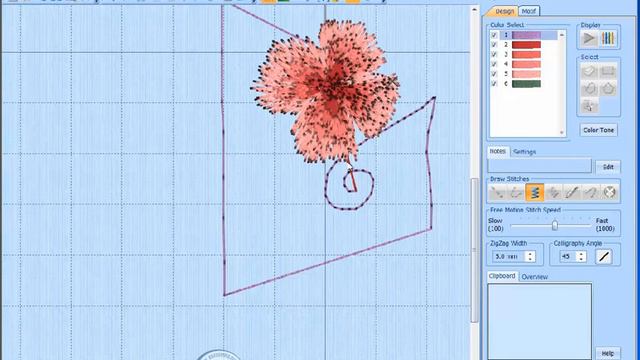
Task: Toggle the color 3 checkbox
Action: pyautogui.click(x=494, y=54)
